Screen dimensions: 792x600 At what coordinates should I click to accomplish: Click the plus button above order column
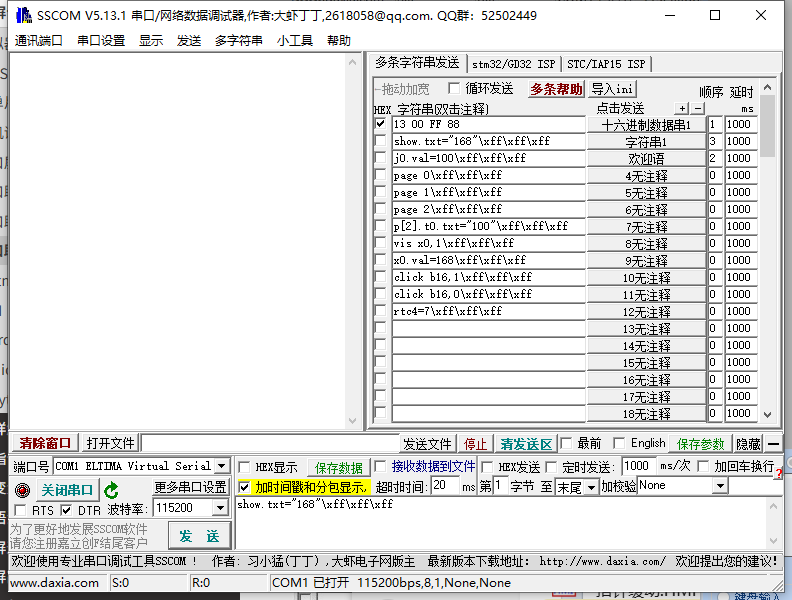pos(682,108)
